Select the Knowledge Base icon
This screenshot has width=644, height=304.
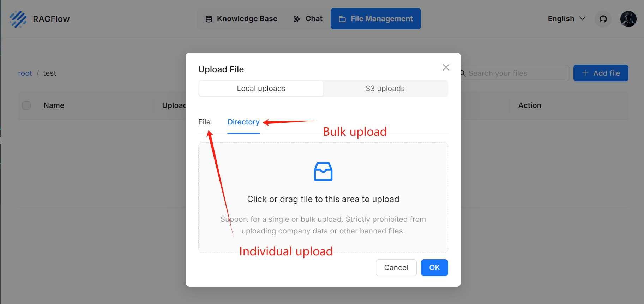[x=209, y=19]
